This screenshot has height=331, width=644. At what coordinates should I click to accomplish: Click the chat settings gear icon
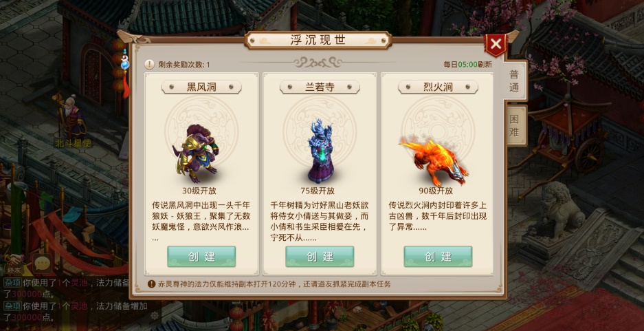155,315
